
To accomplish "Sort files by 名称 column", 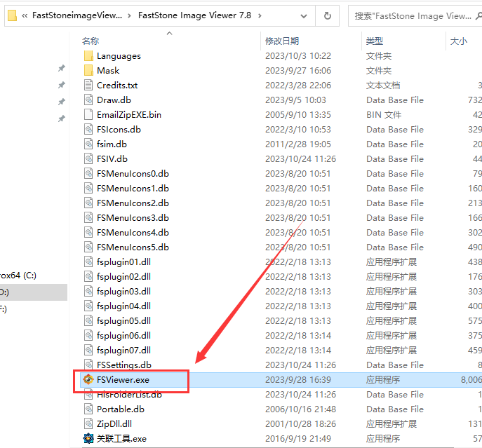I will (x=91, y=41).
